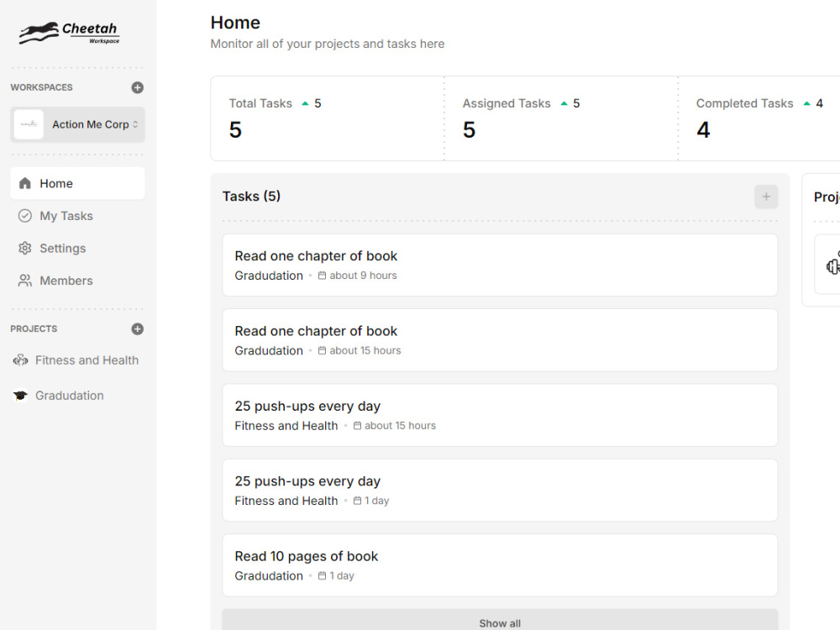Screen dimensions: 840x630
Task: Click the Home page title
Action: [235, 23]
